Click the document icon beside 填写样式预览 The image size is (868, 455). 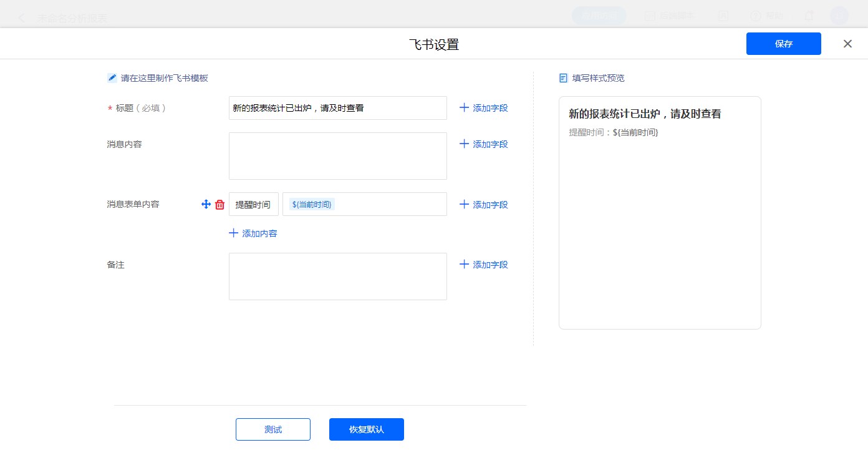tap(564, 78)
